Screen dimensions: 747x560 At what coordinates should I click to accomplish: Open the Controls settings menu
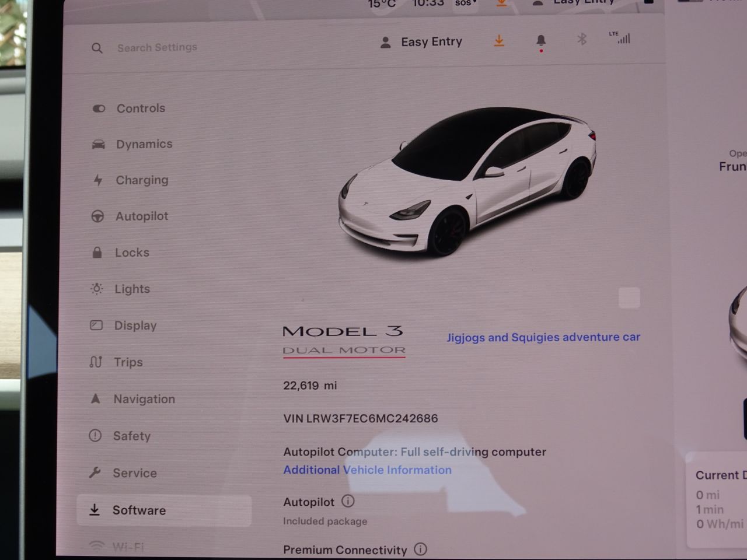coord(140,108)
